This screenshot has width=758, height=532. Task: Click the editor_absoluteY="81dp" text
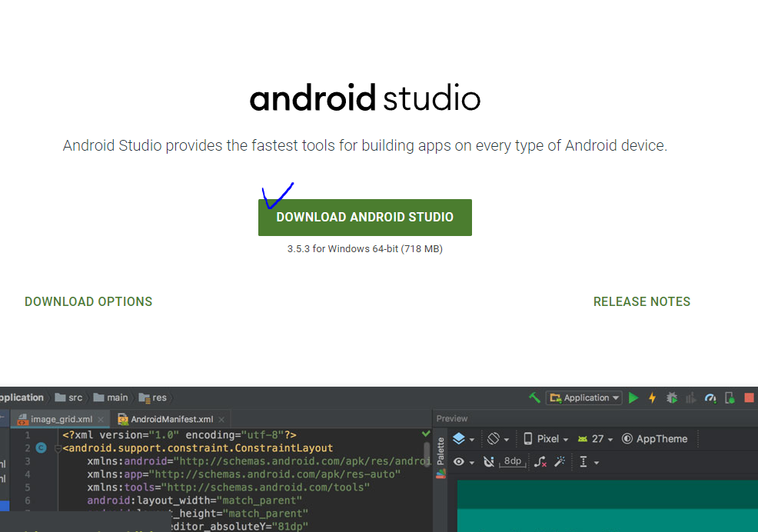click(239, 526)
